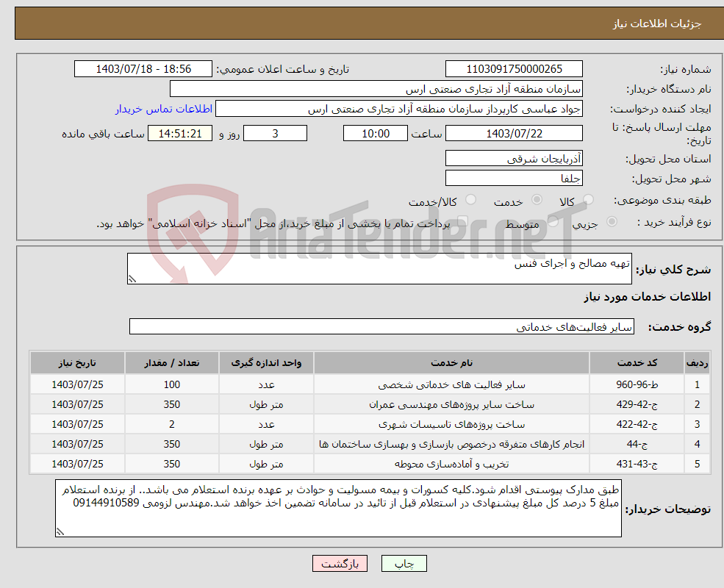724x588 pixels.
Task: Select the کالا/خدمت radio button
Action: 470,200
